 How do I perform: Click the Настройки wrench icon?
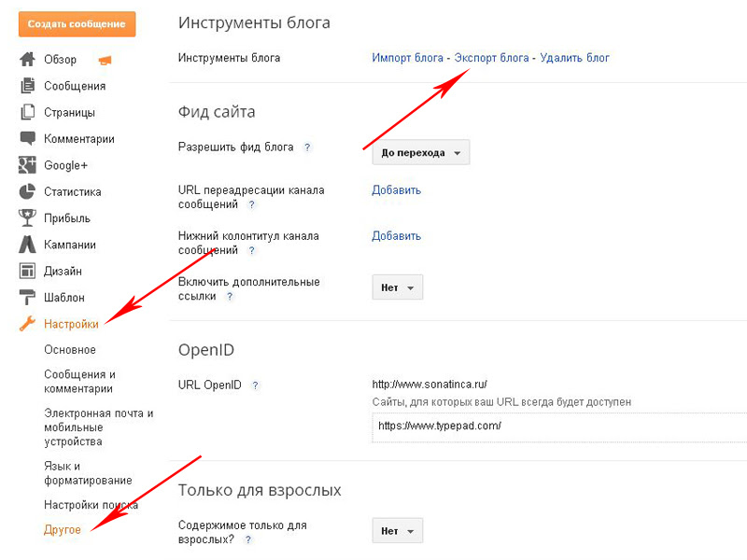pos(27,324)
